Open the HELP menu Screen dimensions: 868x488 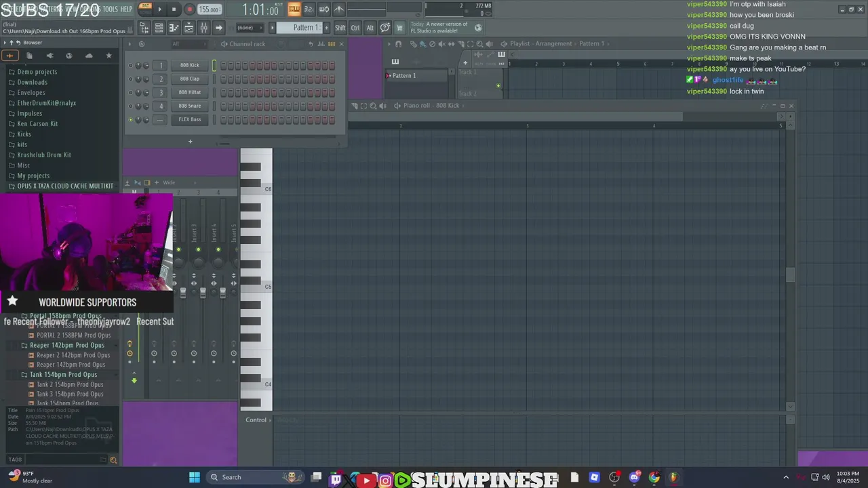[126, 9]
